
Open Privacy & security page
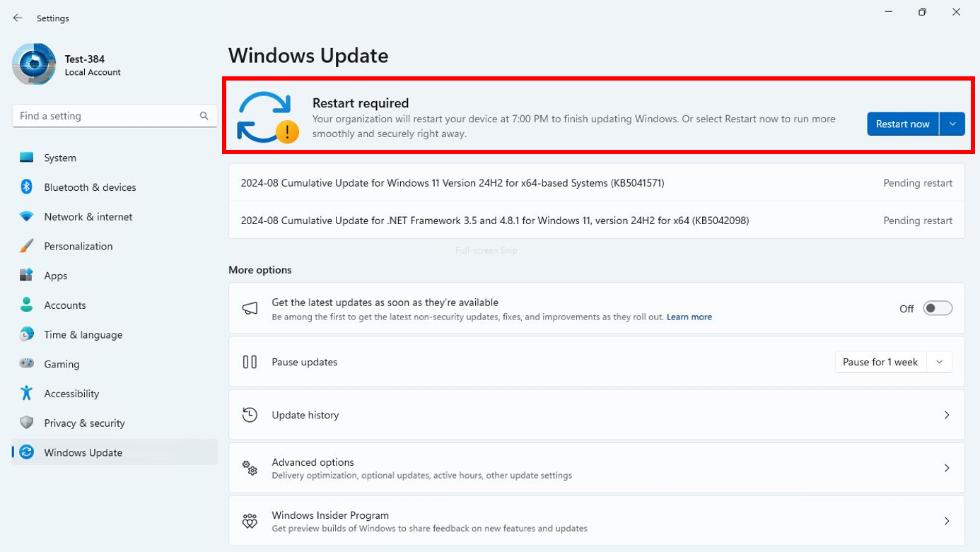click(x=115, y=423)
